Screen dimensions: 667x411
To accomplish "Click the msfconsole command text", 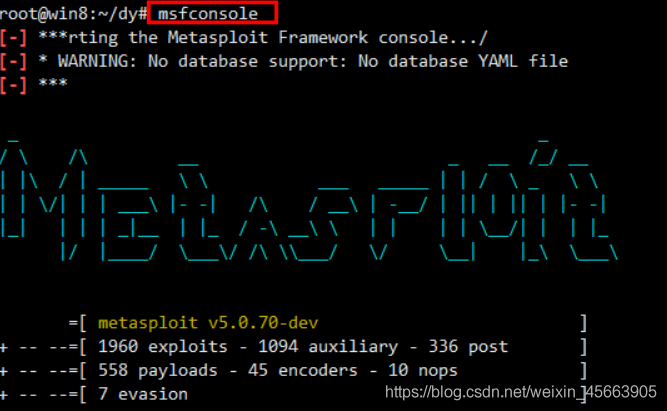I will 208,14.
